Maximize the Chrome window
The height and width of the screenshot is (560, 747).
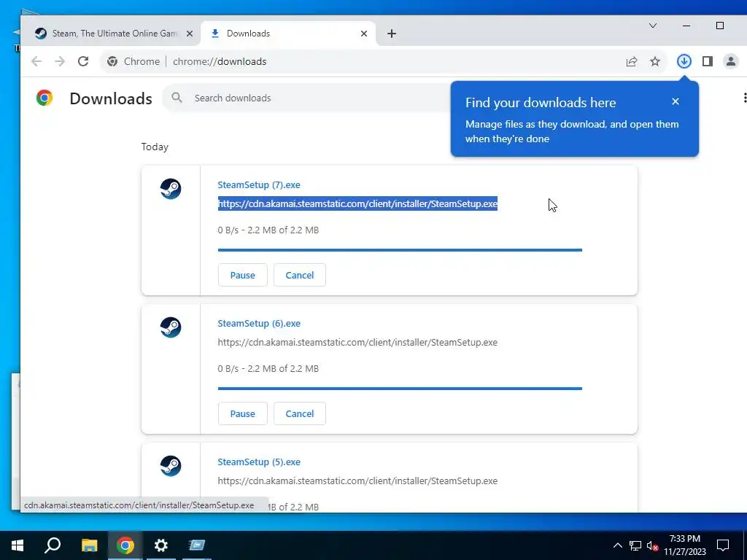click(720, 26)
